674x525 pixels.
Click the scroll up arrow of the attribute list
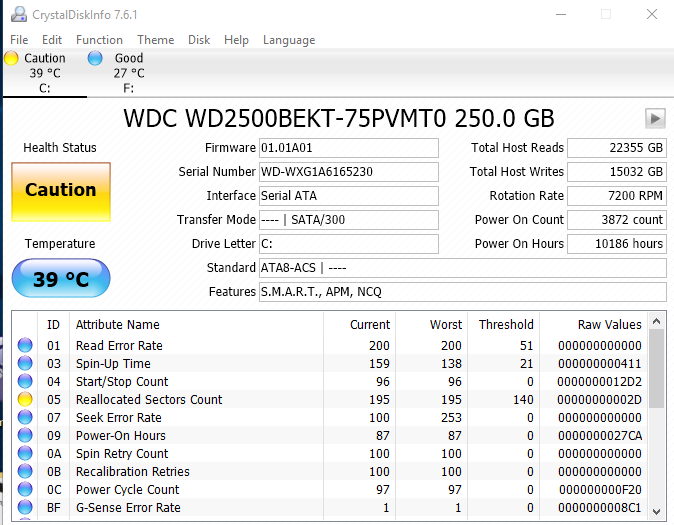click(x=656, y=321)
